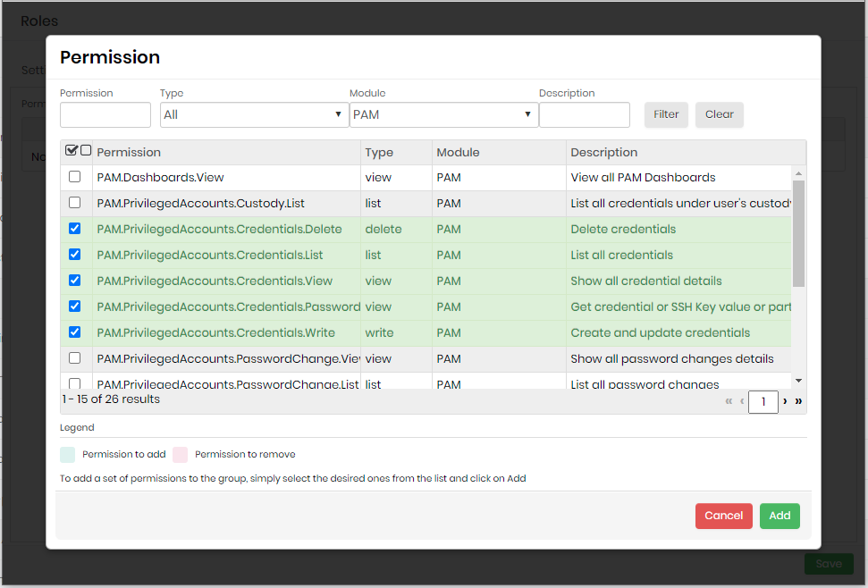868x588 pixels.
Task: Check the PAM.PrivilegedAccounts.Custody.List checkbox
Action: point(75,203)
